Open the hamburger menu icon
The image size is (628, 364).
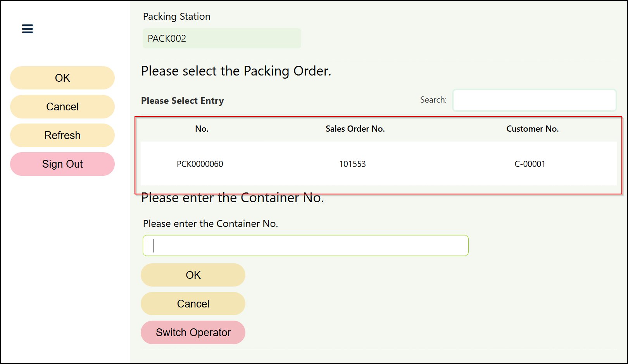coord(27,29)
